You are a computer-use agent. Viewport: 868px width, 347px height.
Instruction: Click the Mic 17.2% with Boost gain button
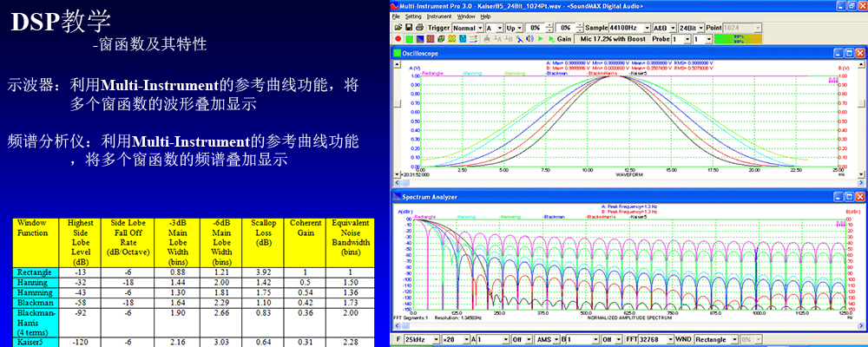(x=612, y=39)
